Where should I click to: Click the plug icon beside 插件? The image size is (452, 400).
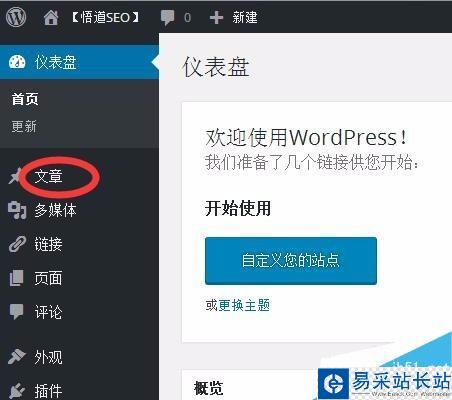coord(17,390)
